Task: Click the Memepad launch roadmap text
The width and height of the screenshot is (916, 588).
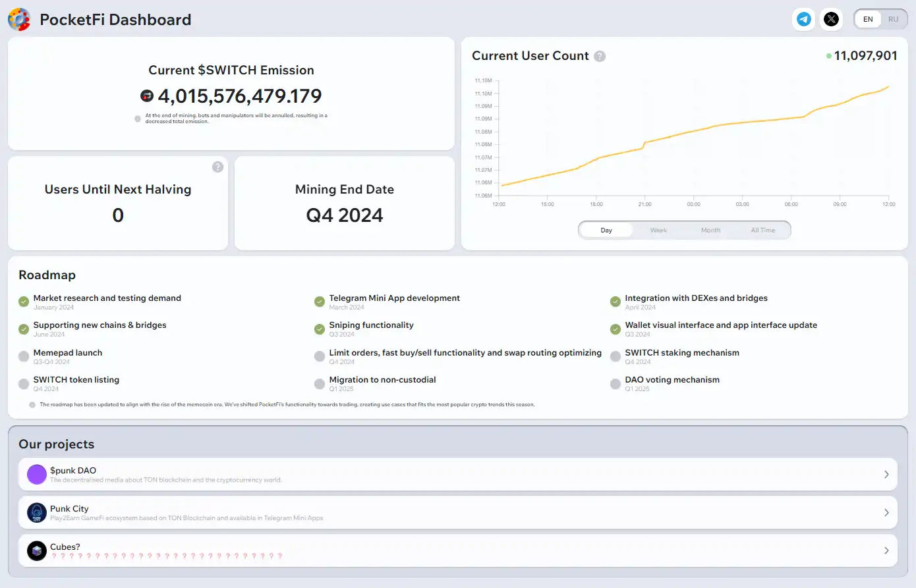Action: [x=68, y=353]
